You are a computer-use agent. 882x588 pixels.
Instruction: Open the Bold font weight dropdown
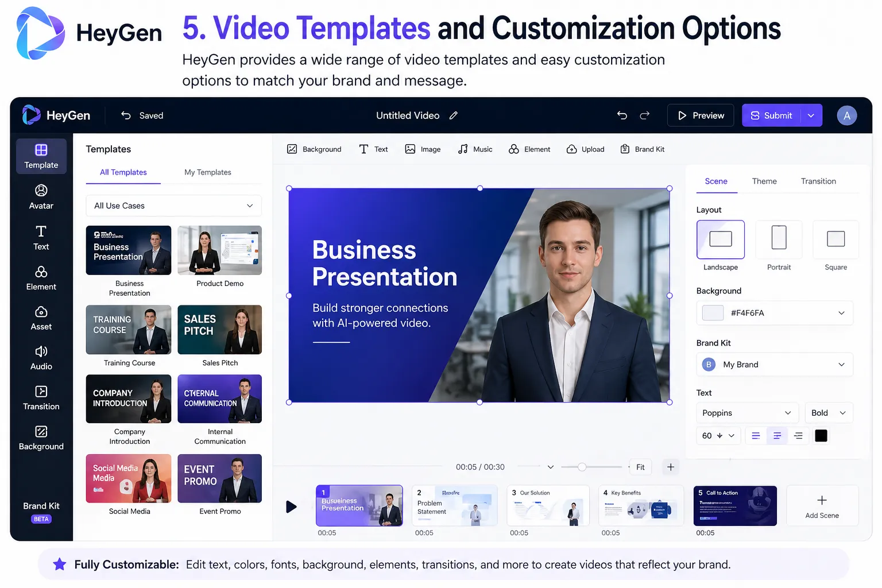pyautogui.click(x=829, y=413)
